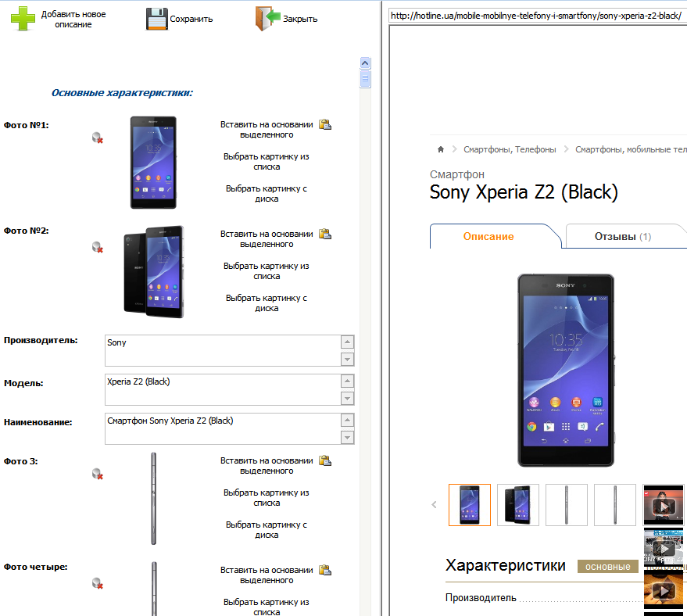Viewport: 687px width, 616px height.
Task: Click Sony Xperia Z2 (Black) heading text
Action: click(x=524, y=192)
